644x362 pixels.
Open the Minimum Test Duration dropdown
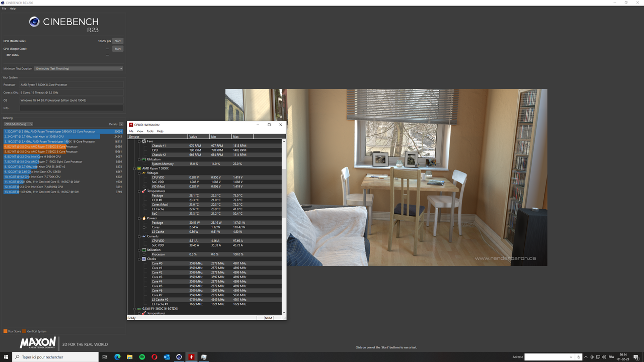(78, 68)
